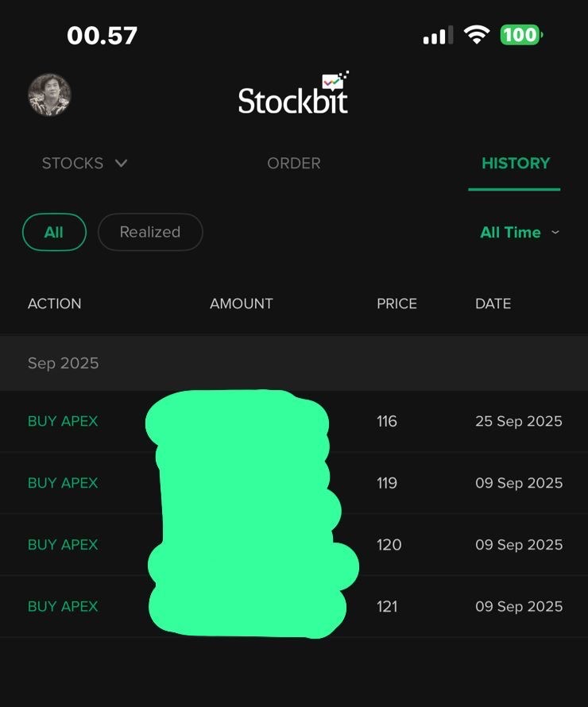The height and width of the screenshot is (707, 588).
Task: Switch to the ORDER tab
Action: (294, 163)
